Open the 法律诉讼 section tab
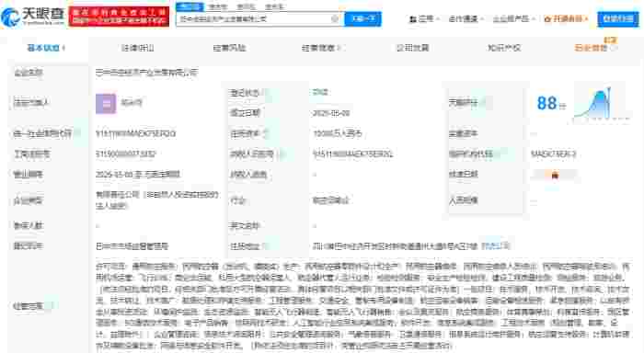The image size is (644, 353). point(138,48)
